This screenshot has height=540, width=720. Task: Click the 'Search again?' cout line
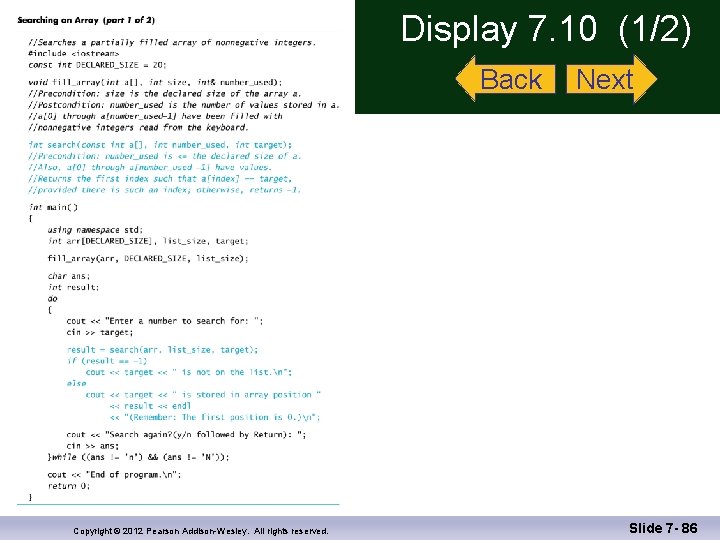186,434
